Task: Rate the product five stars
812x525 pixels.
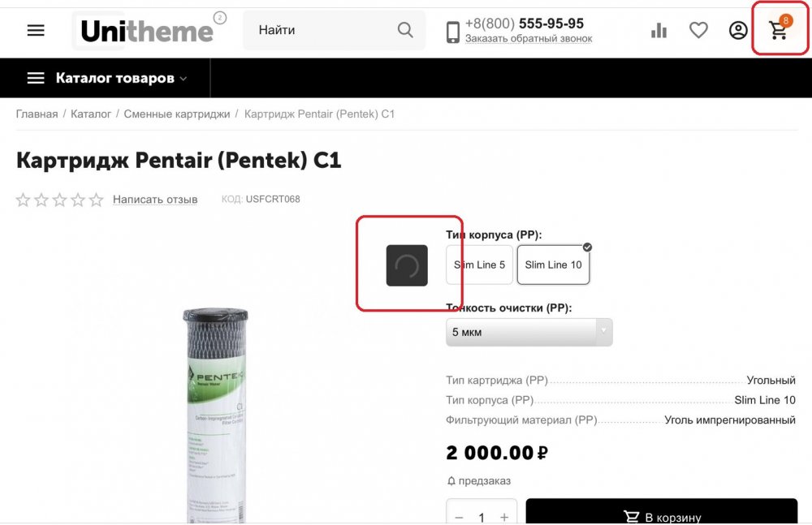Action: pos(97,200)
